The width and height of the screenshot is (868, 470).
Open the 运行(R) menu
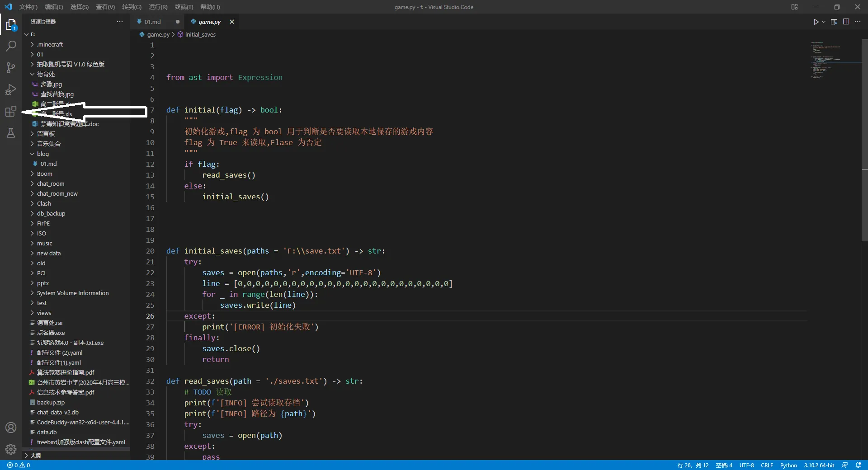click(158, 7)
